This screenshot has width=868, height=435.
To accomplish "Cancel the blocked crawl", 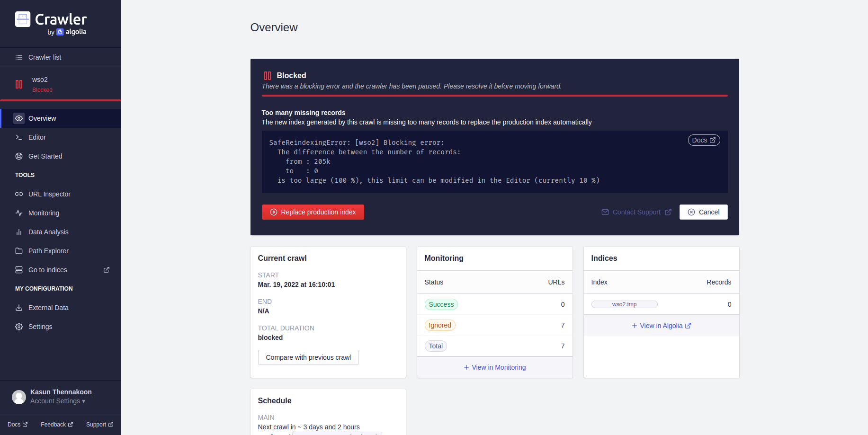I will tap(704, 212).
